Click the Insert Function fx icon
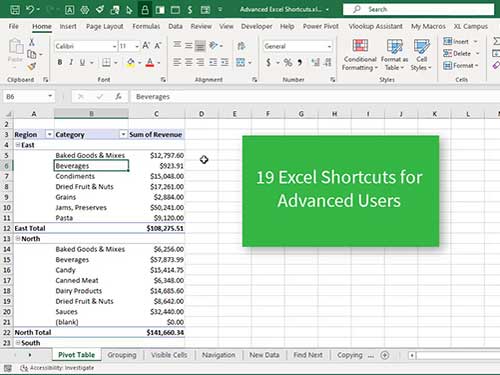The image size is (500, 375). 118,97
